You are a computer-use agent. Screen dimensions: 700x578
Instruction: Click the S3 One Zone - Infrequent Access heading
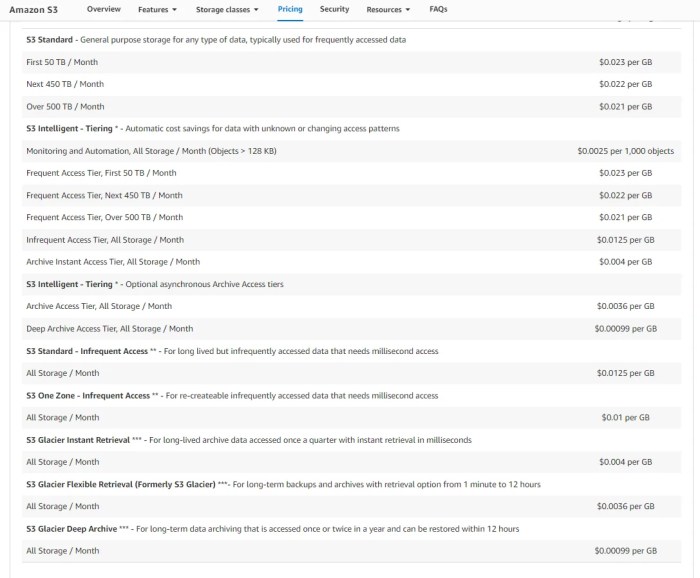click(88, 395)
